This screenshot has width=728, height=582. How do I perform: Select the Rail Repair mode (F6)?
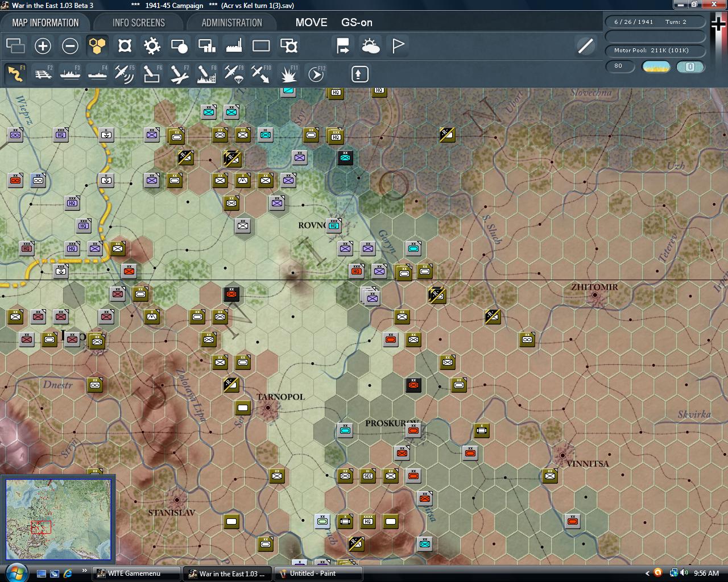coord(151,73)
